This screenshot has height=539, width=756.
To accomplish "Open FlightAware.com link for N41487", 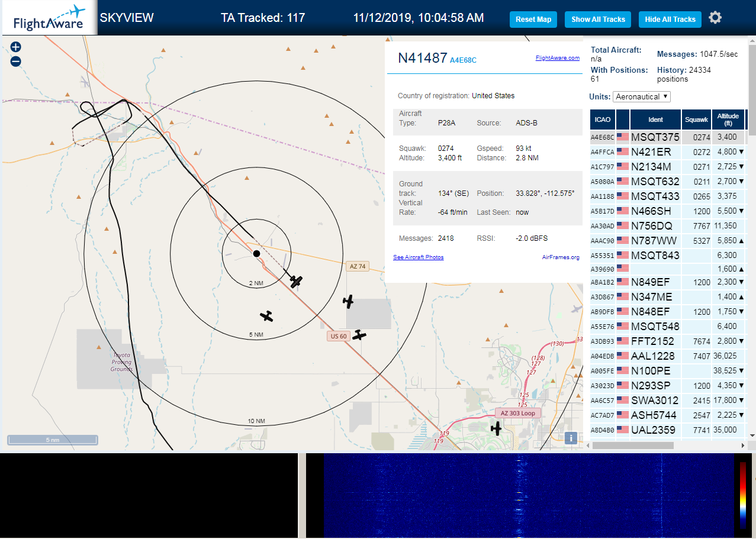I will 558,58.
